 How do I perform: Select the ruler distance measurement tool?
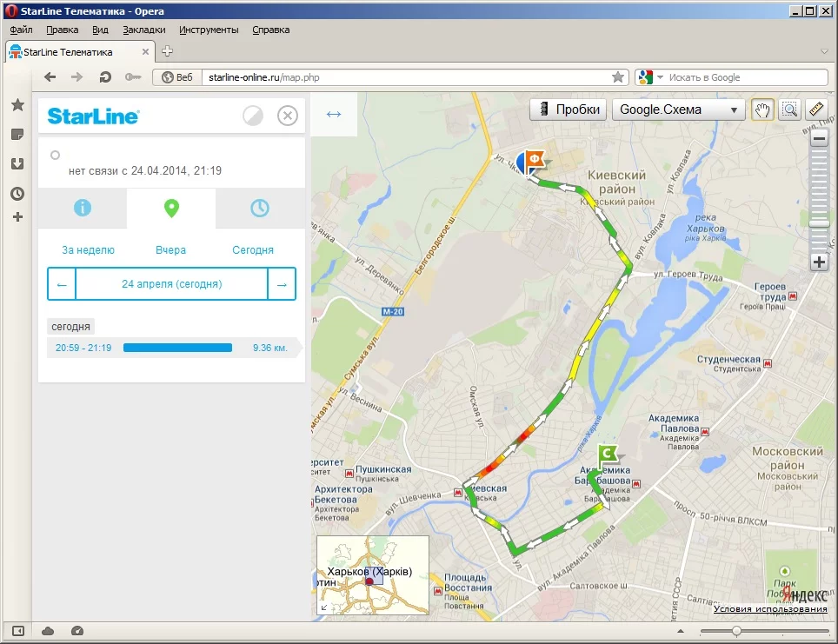[x=816, y=110]
